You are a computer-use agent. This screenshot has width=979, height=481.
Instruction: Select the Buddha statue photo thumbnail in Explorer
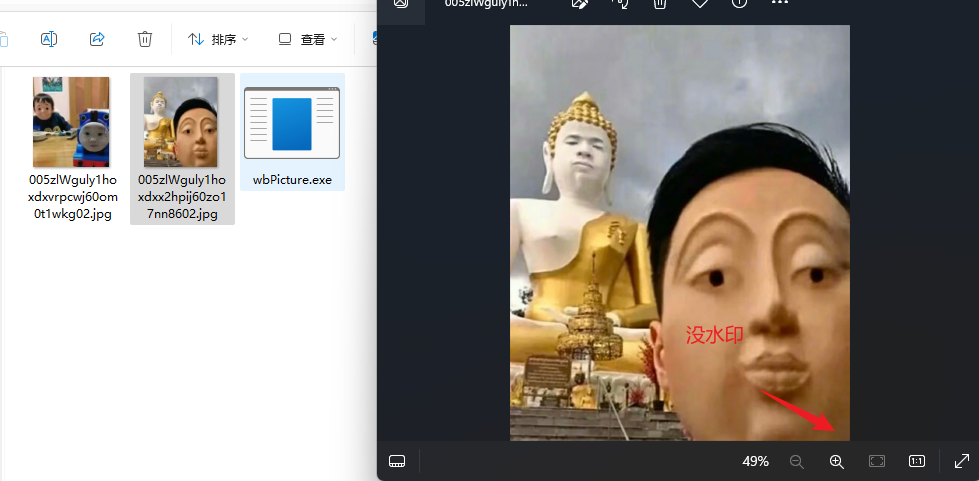180,122
